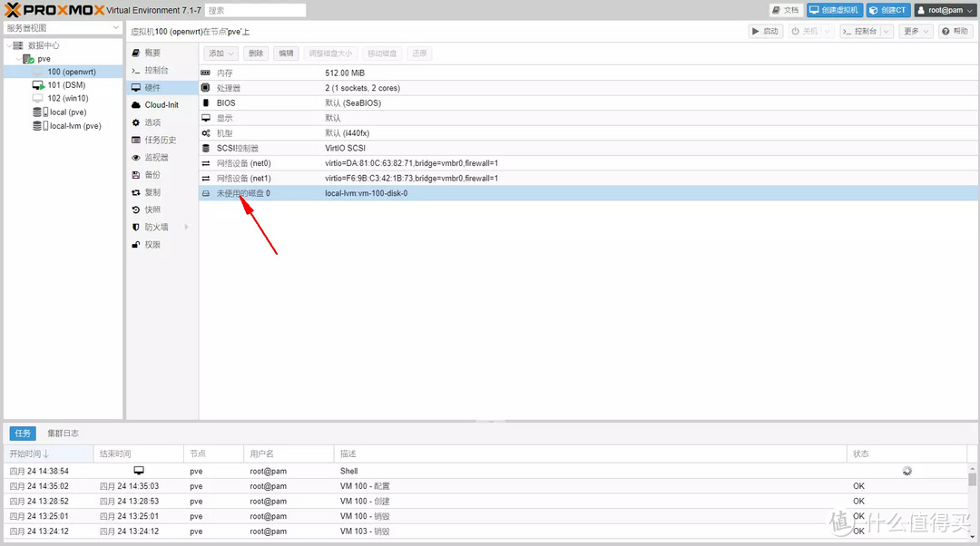980x546 pixels.
Task: Click the Description (描述) column header
Action: click(590, 453)
